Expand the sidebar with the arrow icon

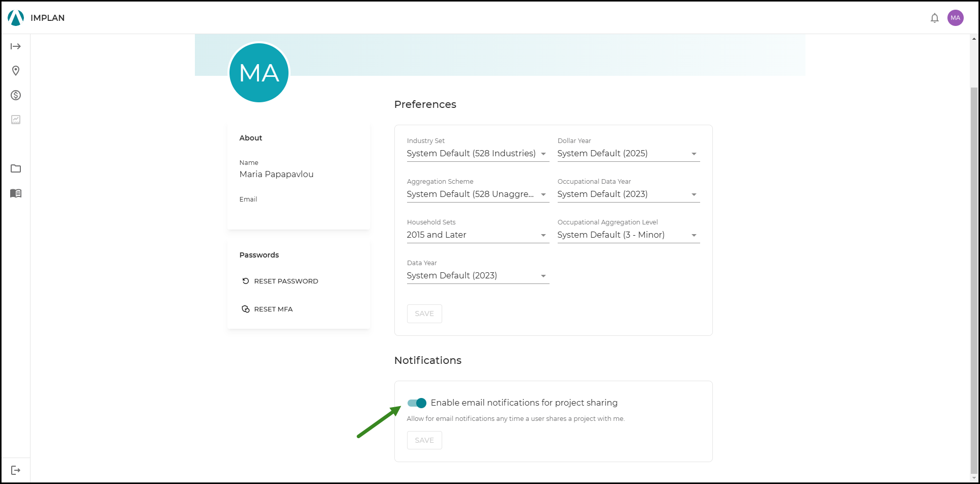point(16,46)
